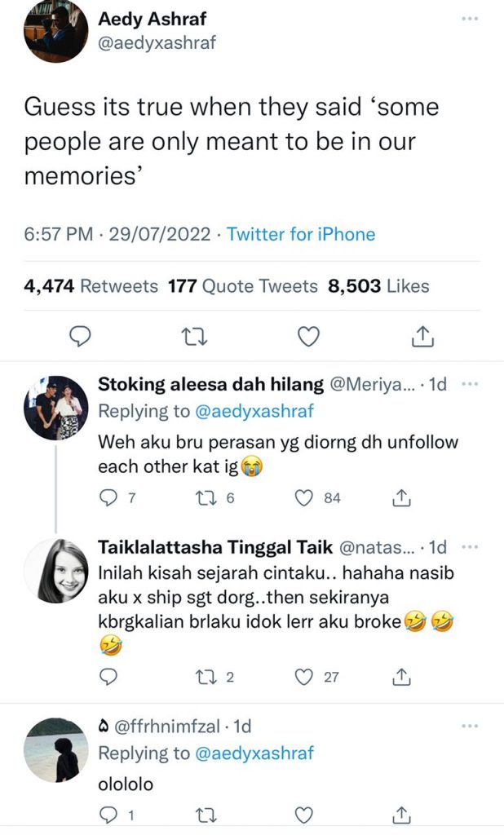Screen dimensions: 504x835
Task: Open more options on ffrhnimfzal's reply
Action: pyautogui.click(x=470, y=726)
